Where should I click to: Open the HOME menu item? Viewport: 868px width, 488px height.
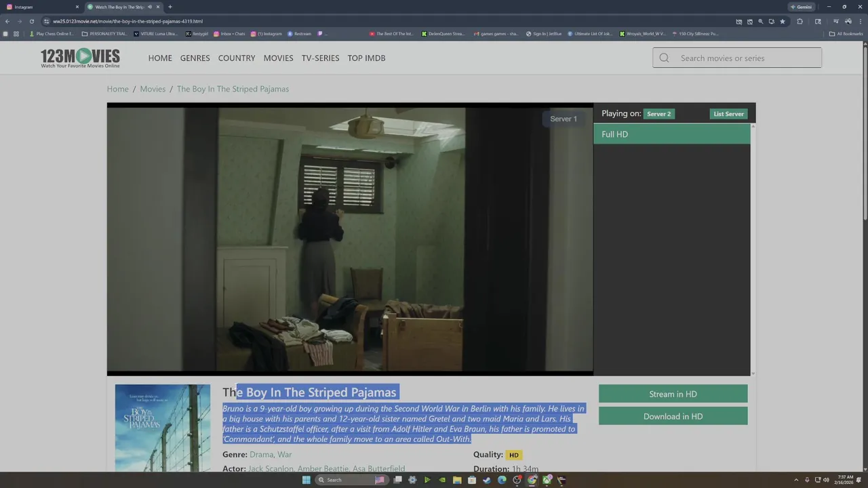160,58
